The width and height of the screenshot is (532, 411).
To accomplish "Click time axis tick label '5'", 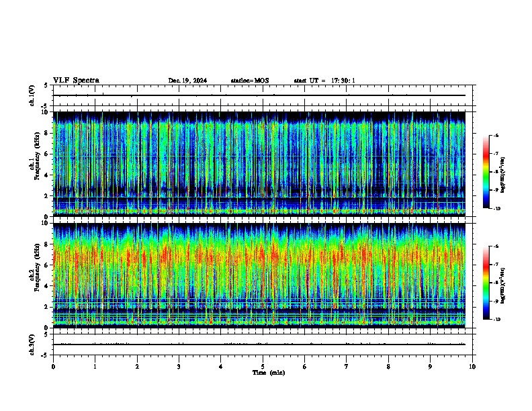I will [x=263, y=367].
